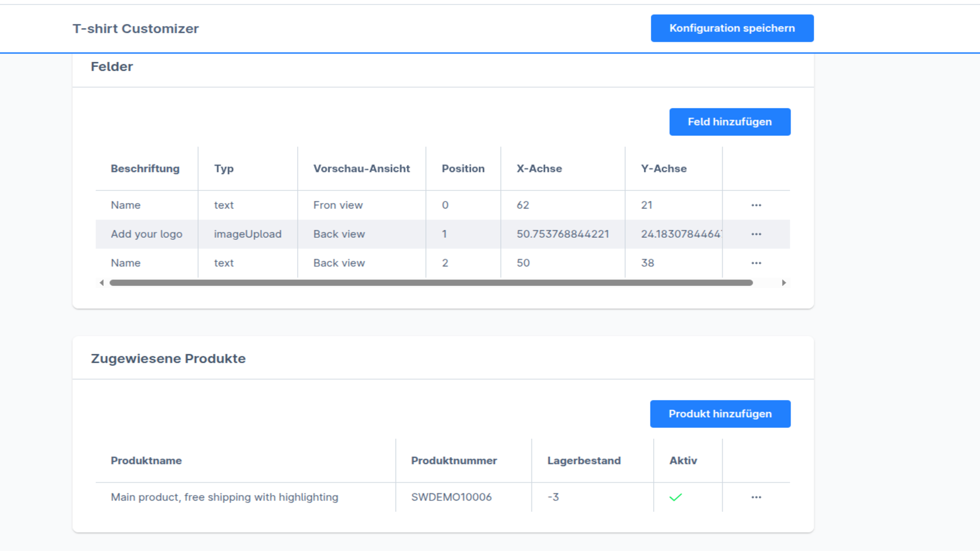Select imageUpload type cell
Viewport: 980px width, 551px height.
[248, 234]
